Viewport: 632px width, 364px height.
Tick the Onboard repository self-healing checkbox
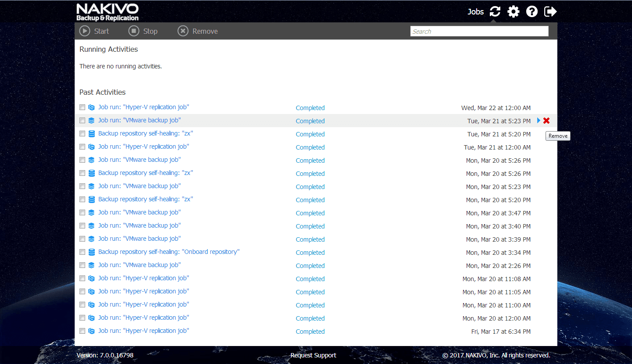(x=82, y=252)
